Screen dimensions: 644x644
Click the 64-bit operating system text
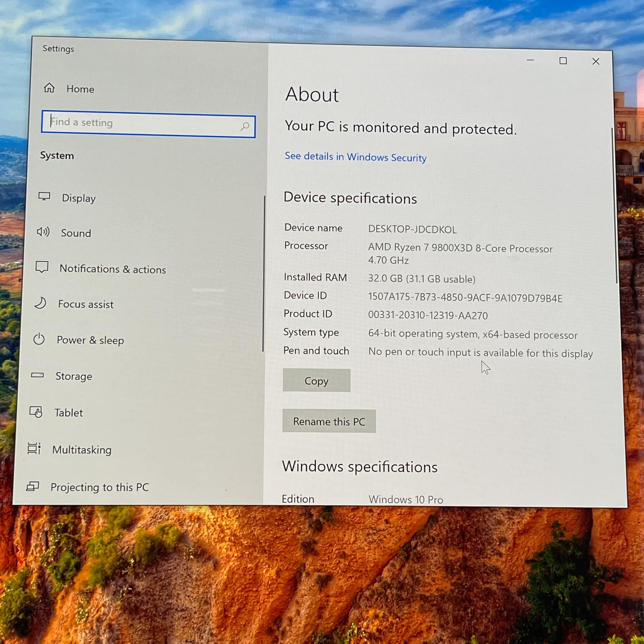click(x=473, y=334)
